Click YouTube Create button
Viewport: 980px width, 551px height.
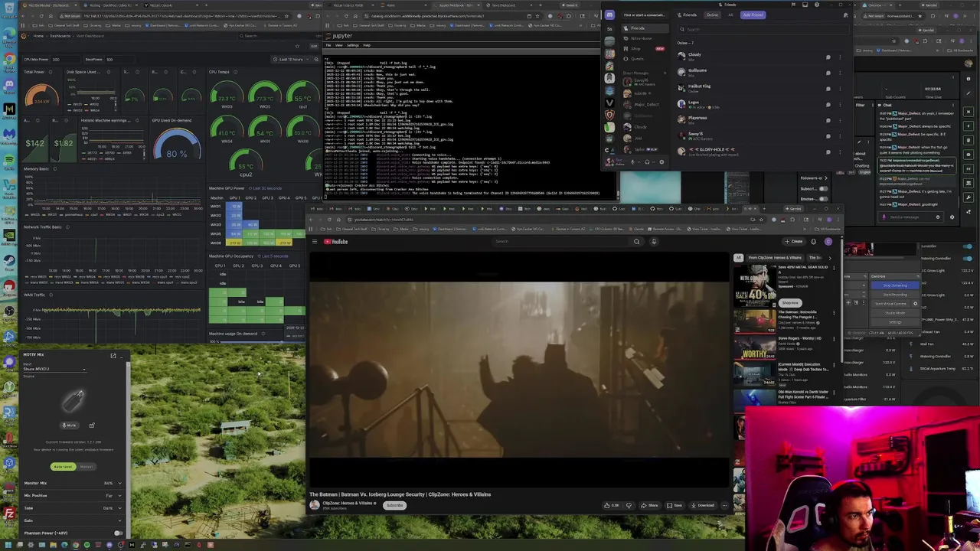click(x=793, y=241)
